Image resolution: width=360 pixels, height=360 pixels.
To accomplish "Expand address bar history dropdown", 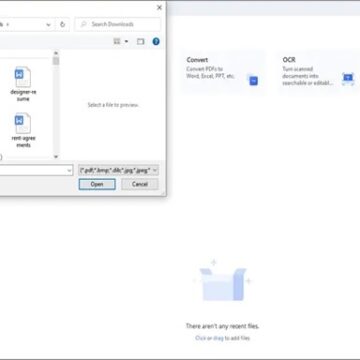I will click(49, 24).
